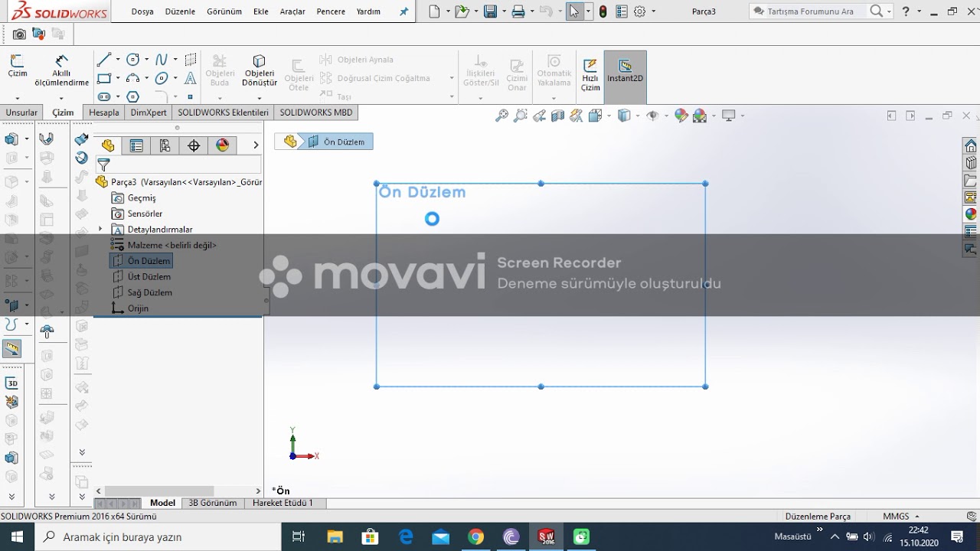Select the Circle sketch tool

(132, 60)
